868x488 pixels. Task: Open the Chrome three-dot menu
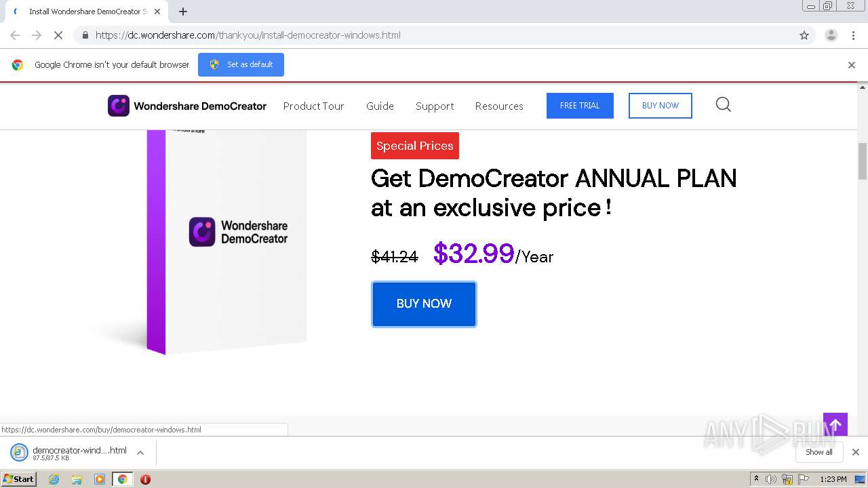tap(854, 35)
